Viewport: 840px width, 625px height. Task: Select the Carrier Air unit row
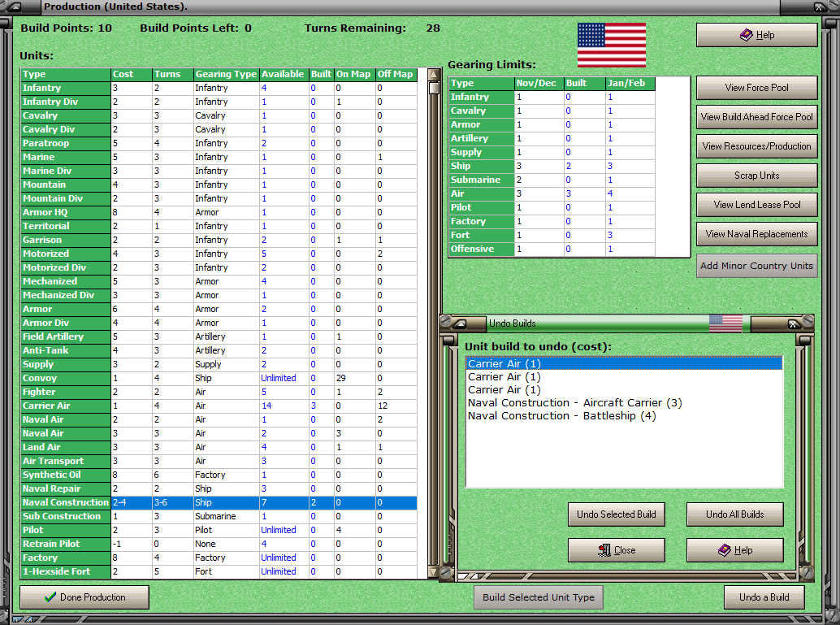click(219, 406)
